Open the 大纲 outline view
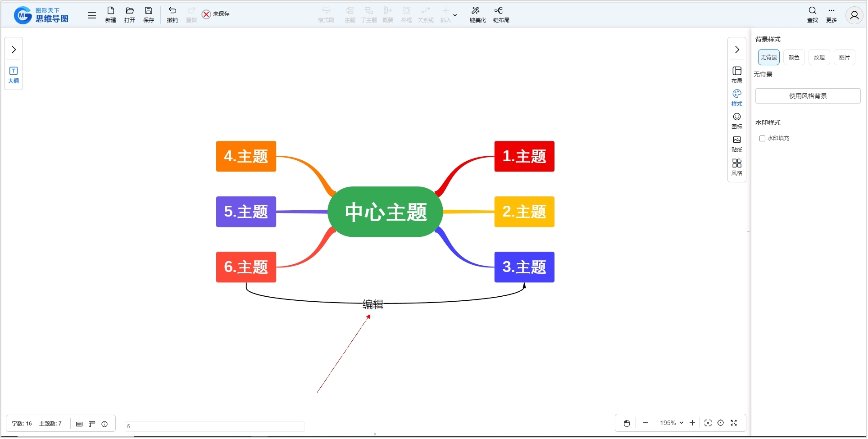868x439 pixels. [x=14, y=75]
